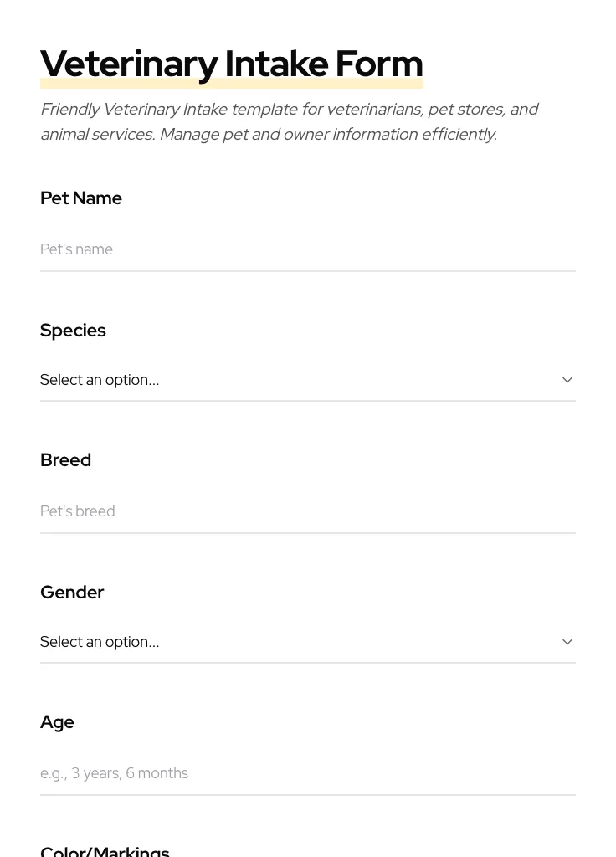
Task: Click the yellow highlight under the title
Action: tap(232, 83)
